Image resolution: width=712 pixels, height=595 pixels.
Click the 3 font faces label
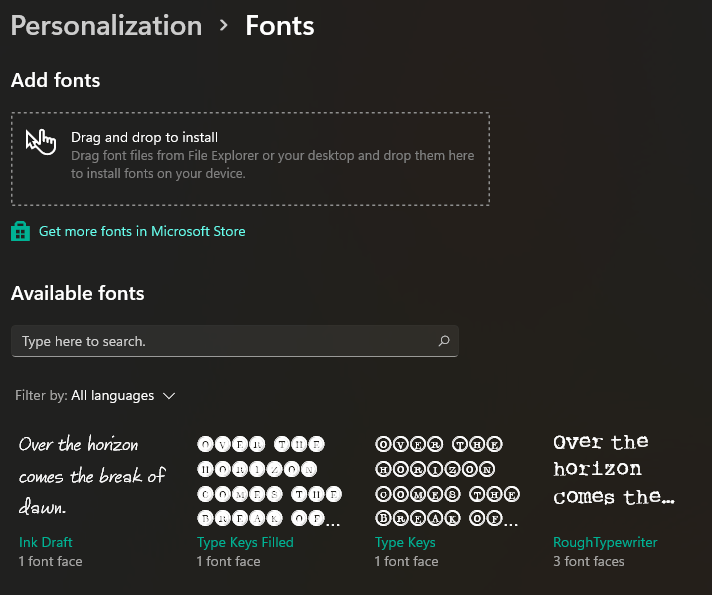click(x=589, y=561)
